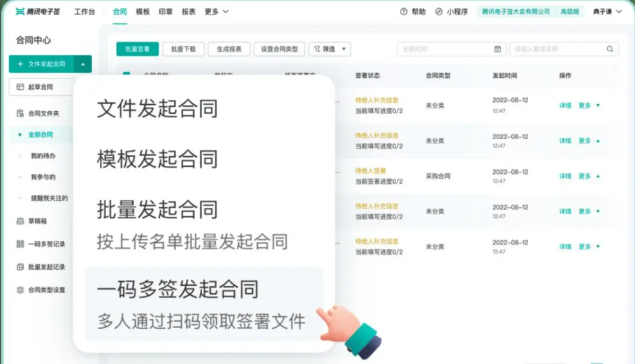
Task: Click the magnifier search icon
Action: [609, 48]
